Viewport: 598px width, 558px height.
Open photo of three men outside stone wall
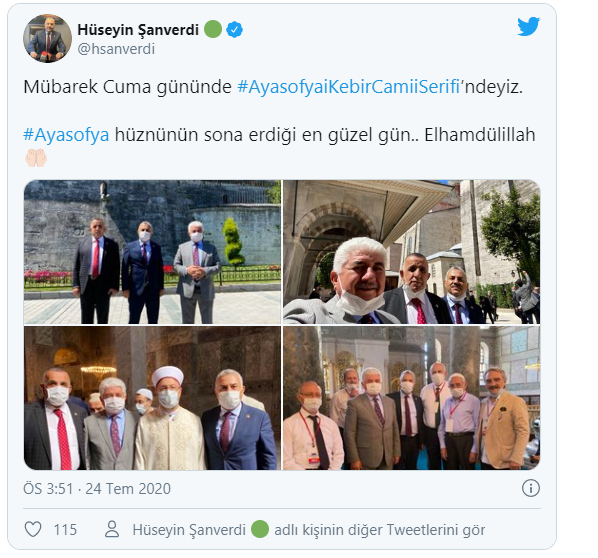pyautogui.click(x=152, y=252)
